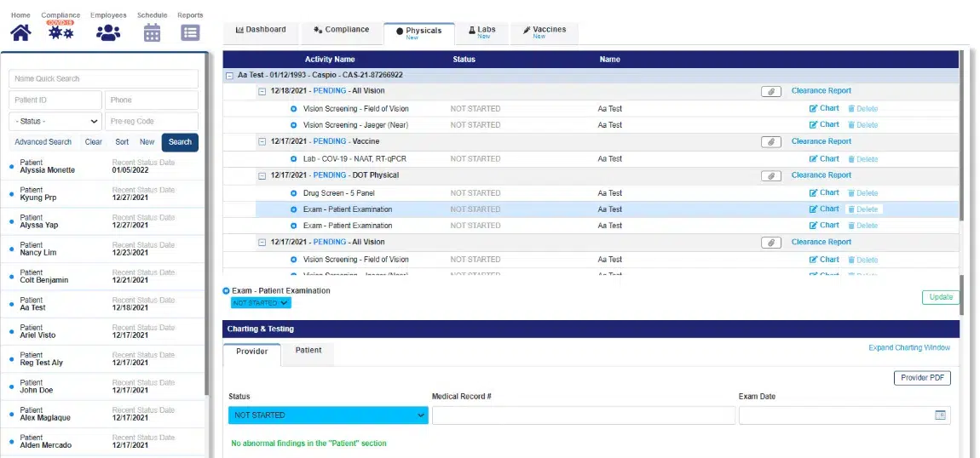980x458 pixels.
Task: Open the Exam Date calendar picker icon
Action: pyautogui.click(x=940, y=415)
